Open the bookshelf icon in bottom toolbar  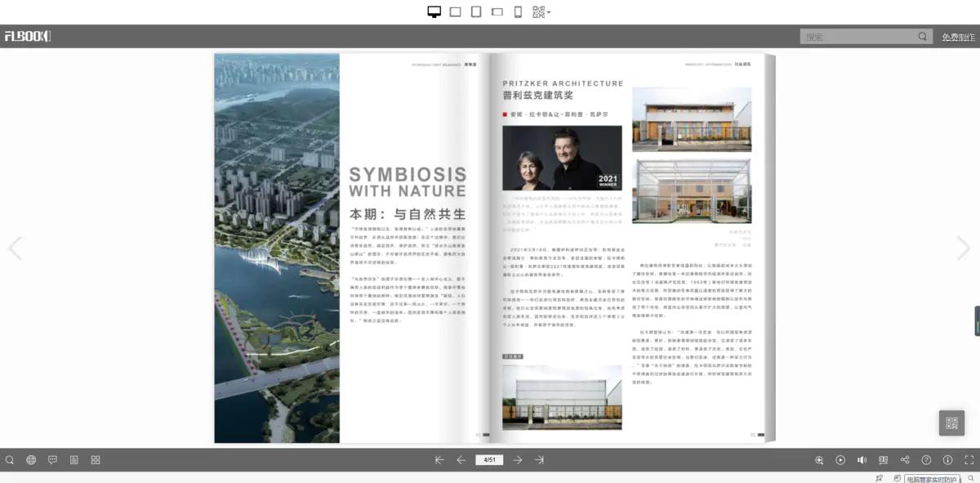coord(883,460)
